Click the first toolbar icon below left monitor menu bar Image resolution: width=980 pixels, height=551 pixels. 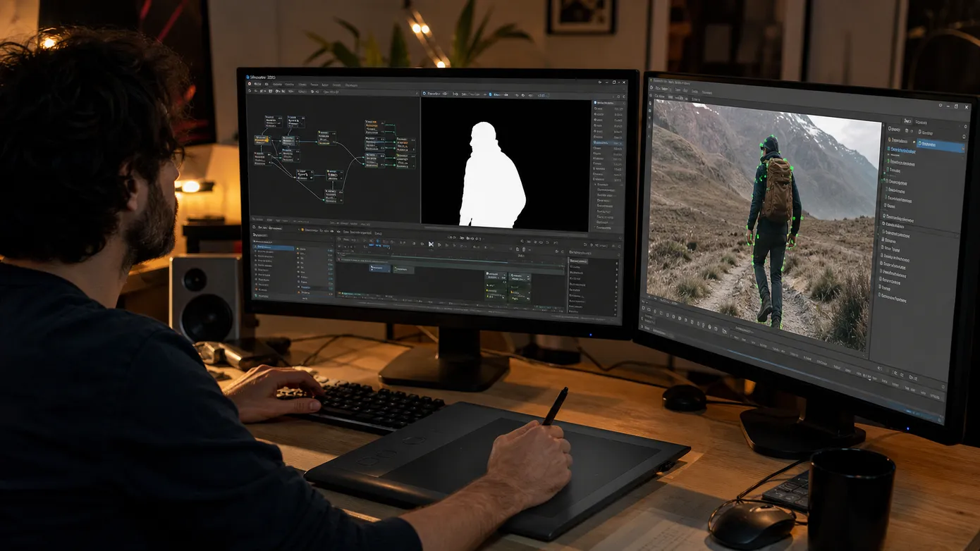point(250,91)
